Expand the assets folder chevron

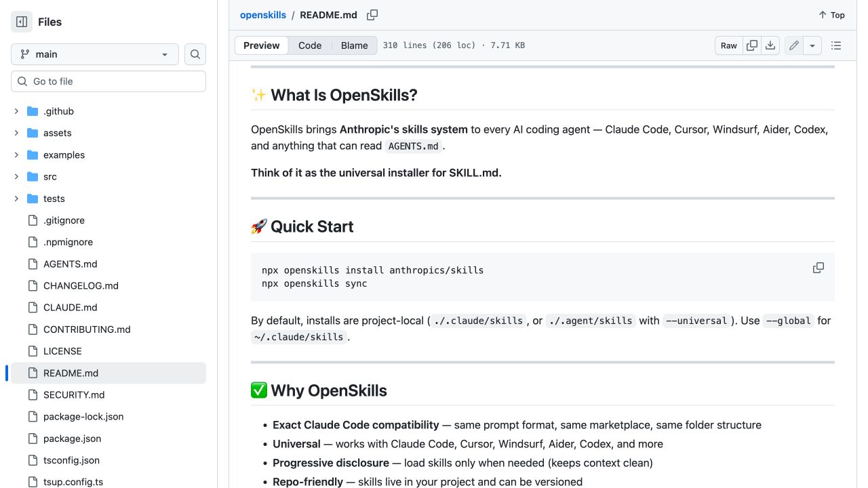16,133
